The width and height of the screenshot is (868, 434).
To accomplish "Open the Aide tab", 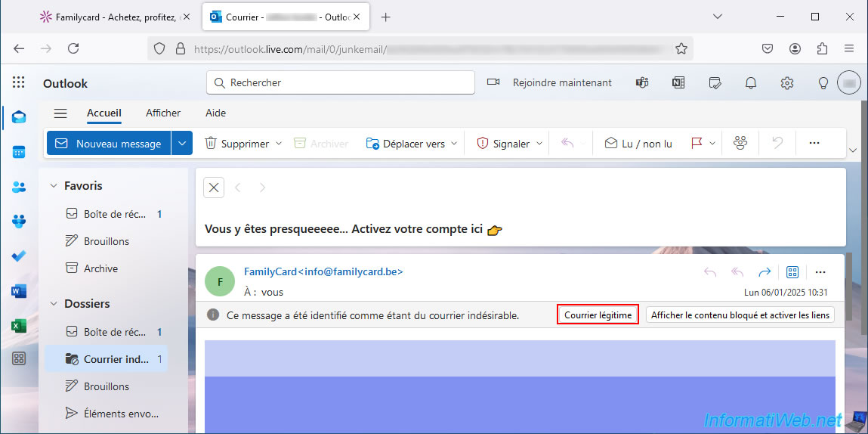I will pos(215,113).
